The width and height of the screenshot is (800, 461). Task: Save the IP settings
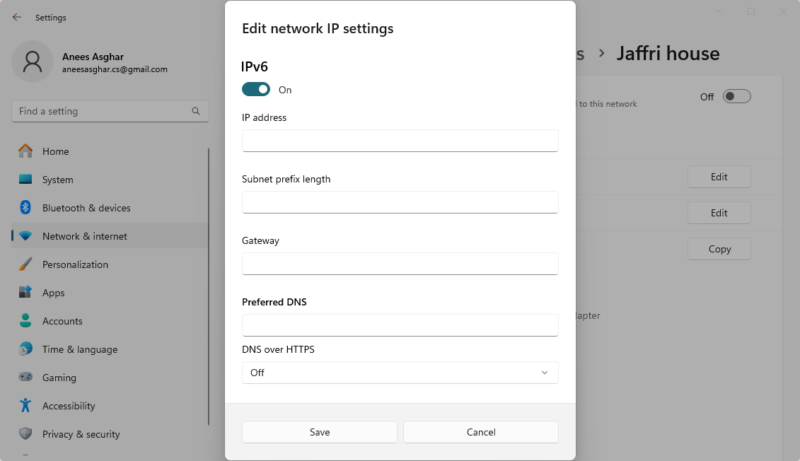pyautogui.click(x=319, y=432)
